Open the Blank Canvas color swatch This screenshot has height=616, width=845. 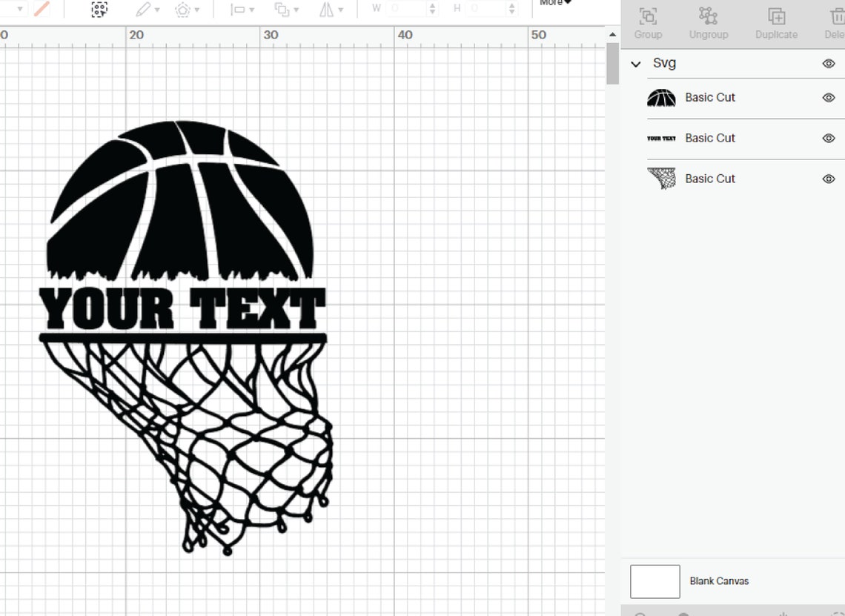tap(655, 581)
